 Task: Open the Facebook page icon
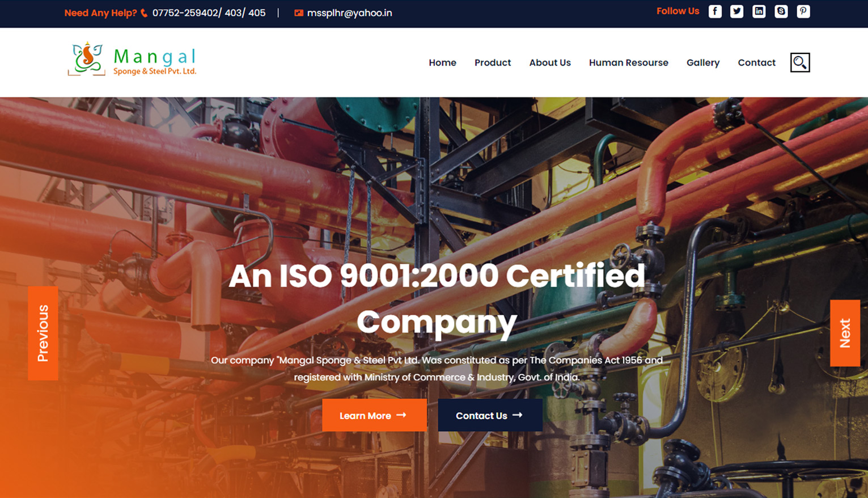[x=715, y=11]
